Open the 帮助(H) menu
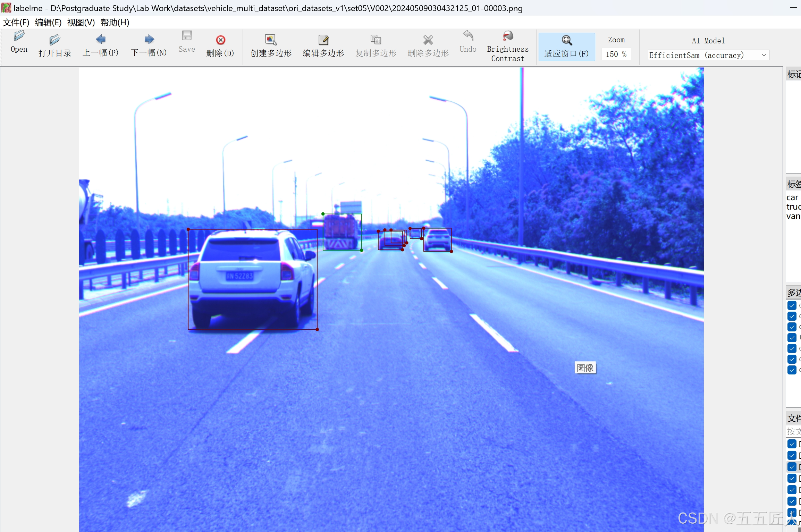Image resolution: width=801 pixels, height=532 pixels. point(115,23)
